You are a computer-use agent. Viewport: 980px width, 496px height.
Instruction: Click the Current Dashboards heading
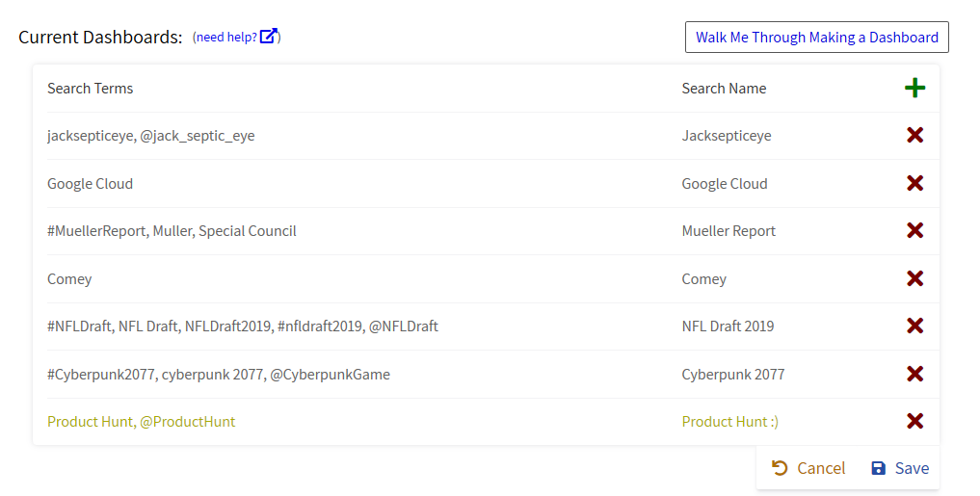(x=100, y=38)
